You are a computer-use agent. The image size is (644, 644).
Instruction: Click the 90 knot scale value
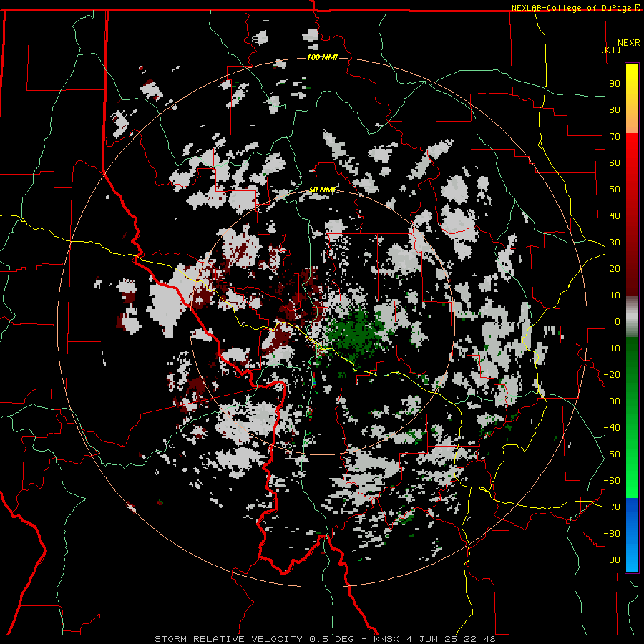pos(615,84)
